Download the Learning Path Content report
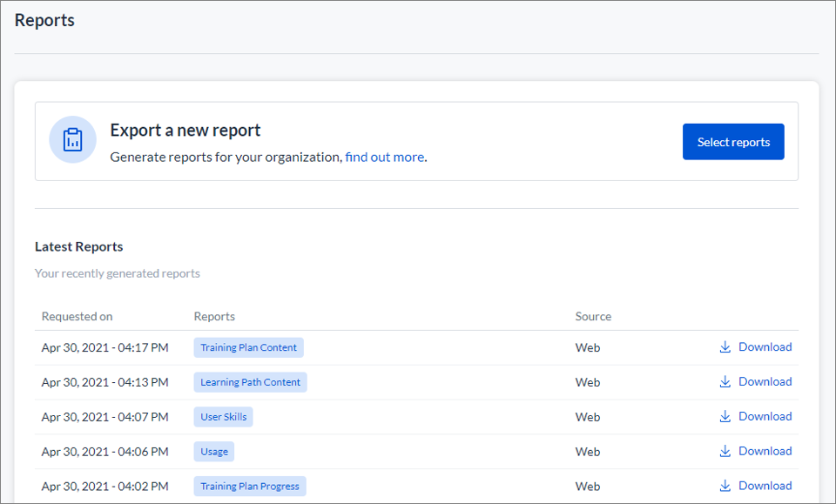Viewport: 836px width, 504px height. point(765,381)
